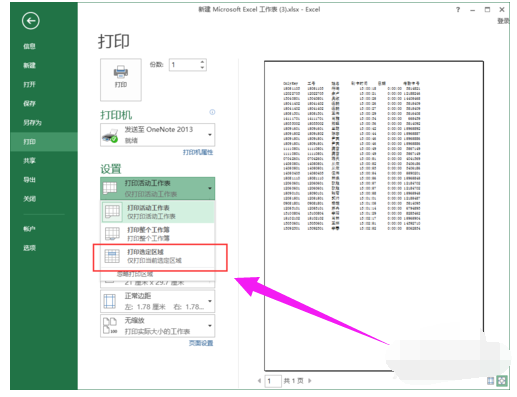Click the 登录 sign-in link
517x397 pixels.
(x=503, y=21)
